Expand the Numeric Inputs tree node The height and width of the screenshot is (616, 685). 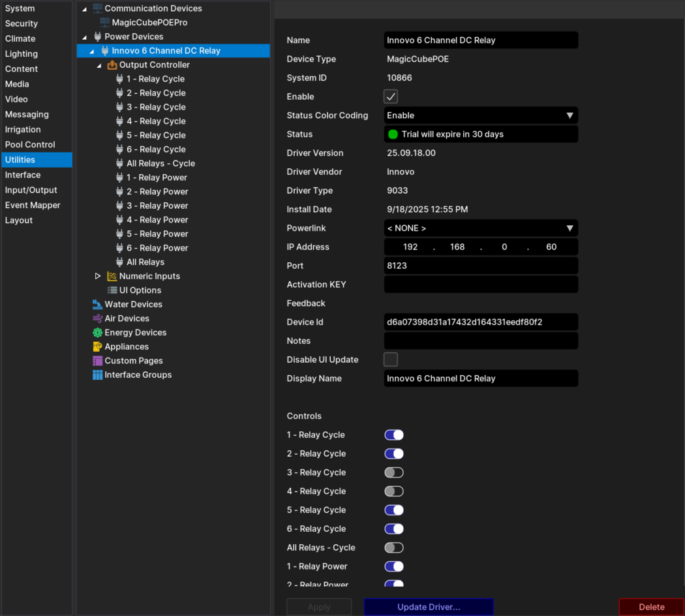point(98,276)
